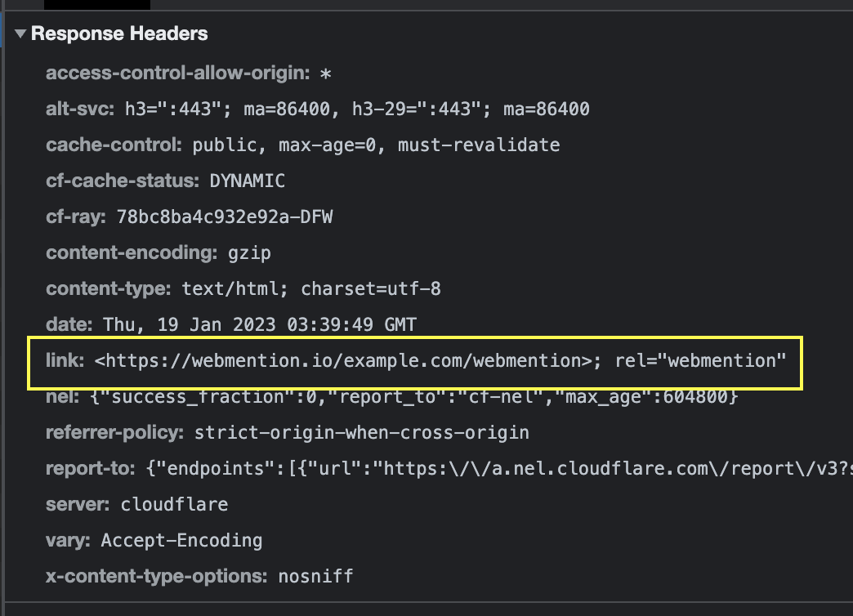Select the cf-ray header value
Image resolution: width=853 pixels, height=616 pixels.
[226, 216]
